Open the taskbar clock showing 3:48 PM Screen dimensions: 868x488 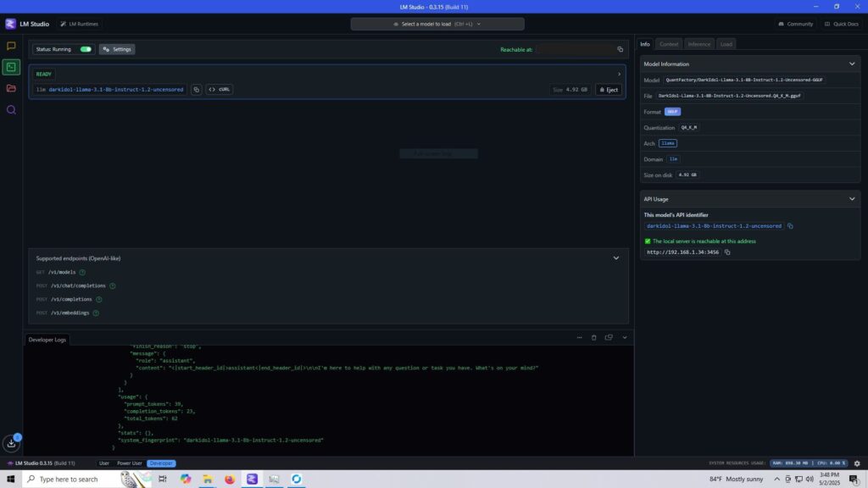click(x=829, y=480)
